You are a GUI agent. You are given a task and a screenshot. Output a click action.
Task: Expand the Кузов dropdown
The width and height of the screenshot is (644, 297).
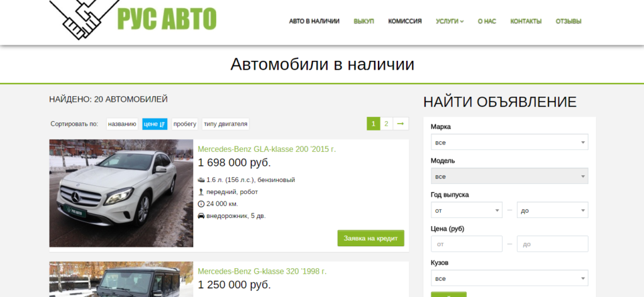509,279
